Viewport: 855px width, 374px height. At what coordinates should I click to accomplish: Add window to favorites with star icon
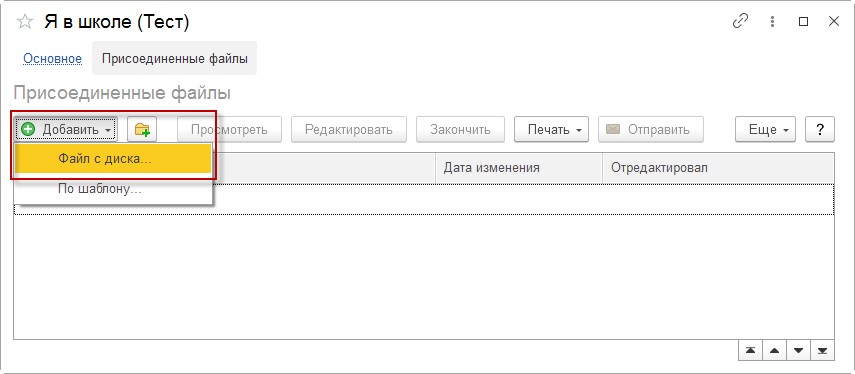[x=25, y=22]
